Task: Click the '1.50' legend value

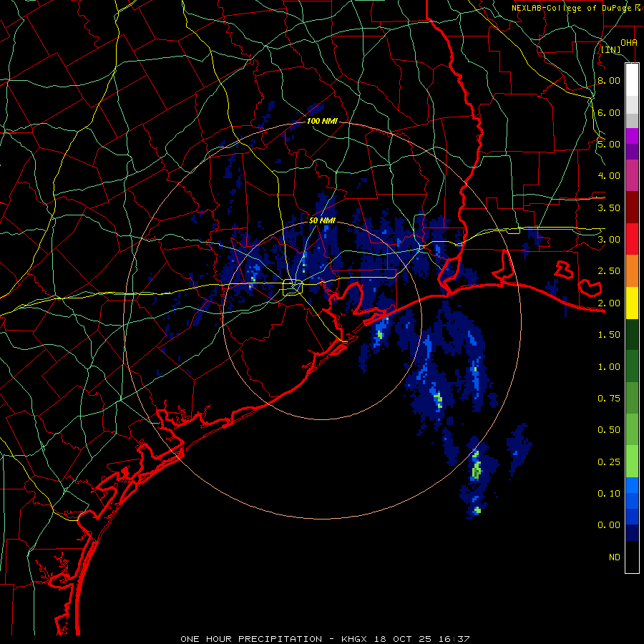Action: pyautogui.click(x=609, y=335)
